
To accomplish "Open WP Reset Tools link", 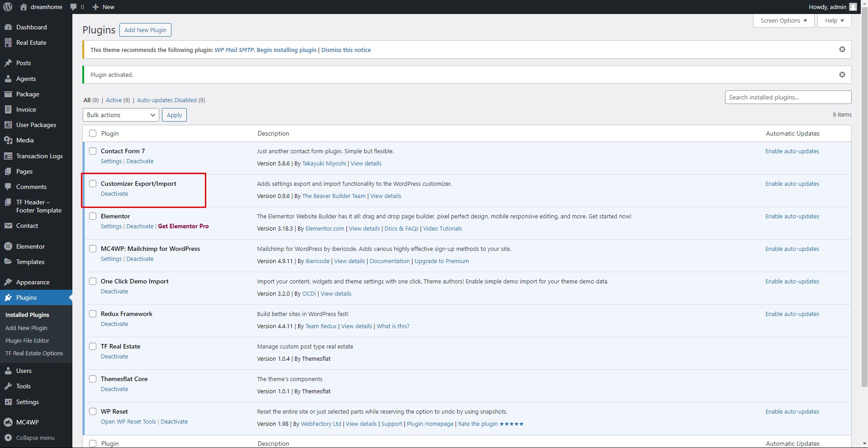I will 128,421.
